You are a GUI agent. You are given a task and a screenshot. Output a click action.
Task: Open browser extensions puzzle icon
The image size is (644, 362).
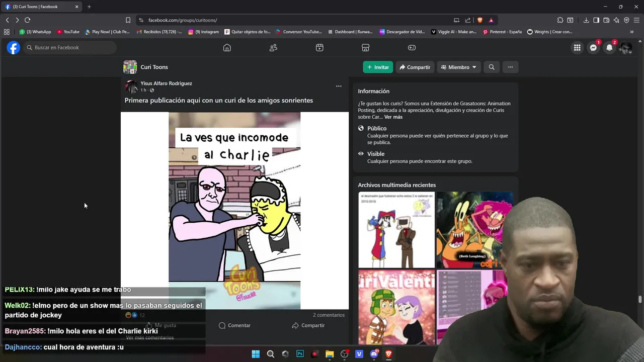click(560, 20)
